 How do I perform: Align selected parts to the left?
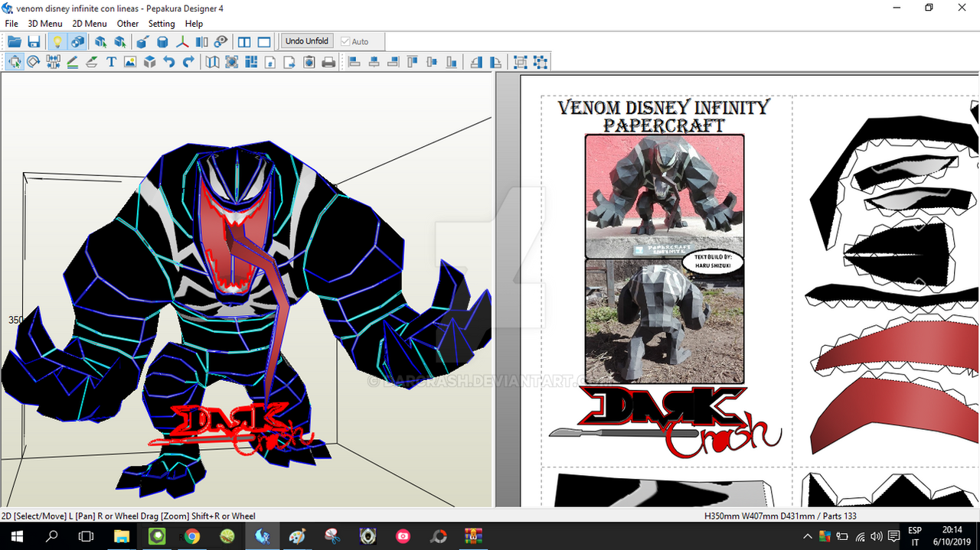pos(354,62)
